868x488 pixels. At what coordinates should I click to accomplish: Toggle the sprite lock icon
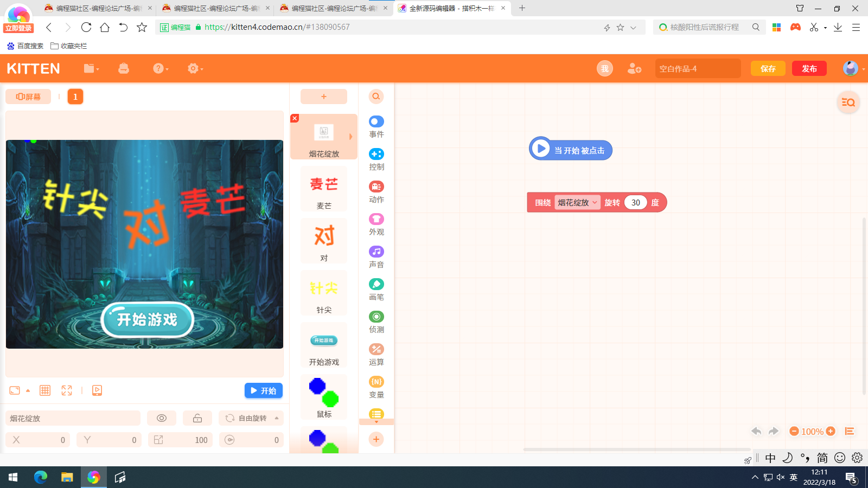(x=197, y=418)
